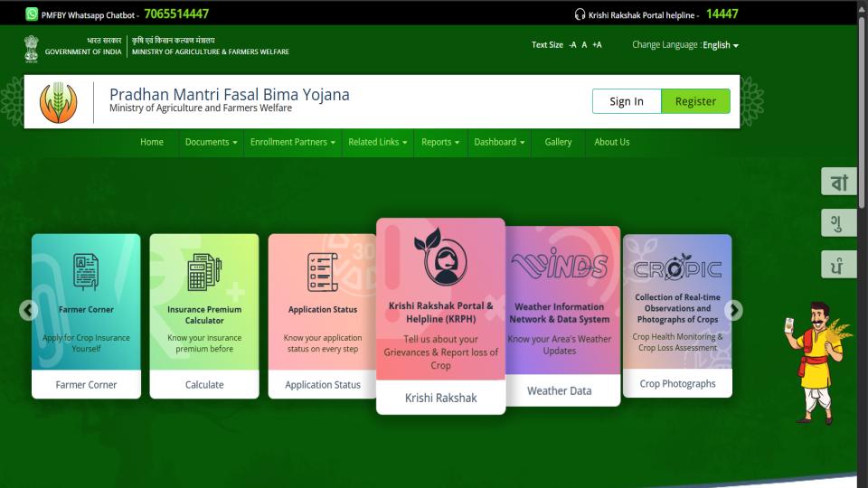The height and width of the screenshot is (488, 868).
Task: Click the Sign In button
Action: 627,101
